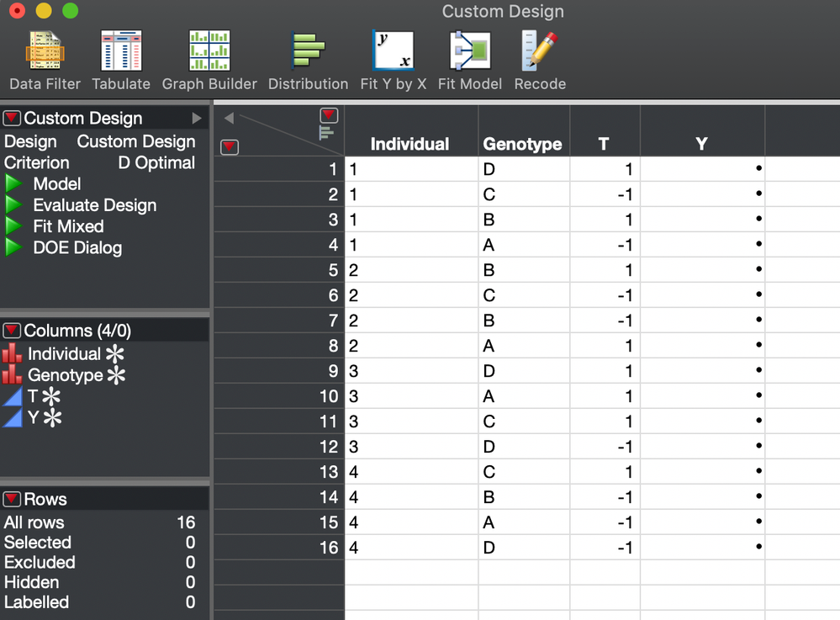Click the Individual cell in row 5
Screen dimensions: 840x620
(x=411, y=270)
